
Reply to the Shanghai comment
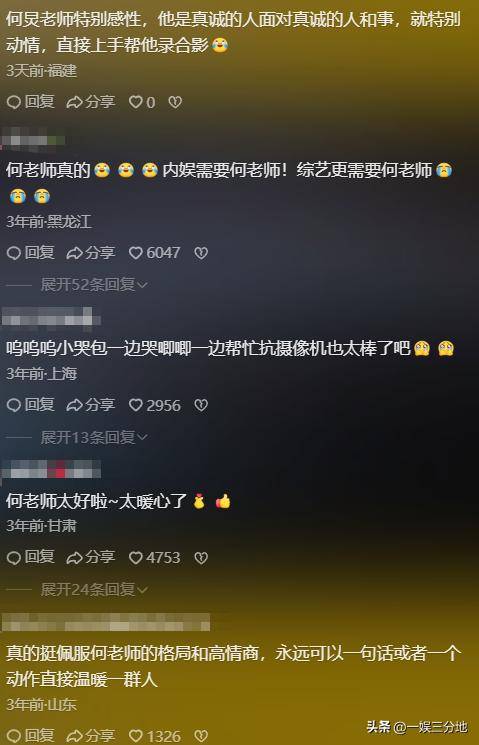point(30,405)
